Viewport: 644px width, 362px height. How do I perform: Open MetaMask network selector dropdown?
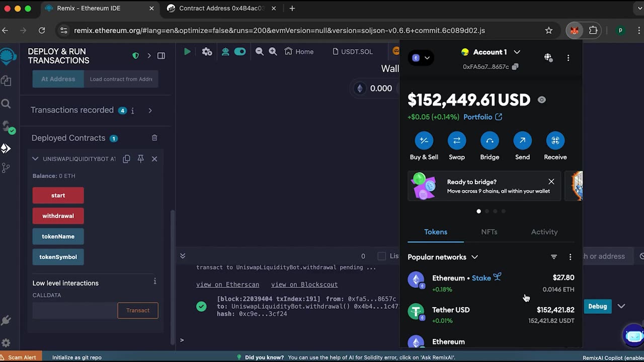click(421, 58)
